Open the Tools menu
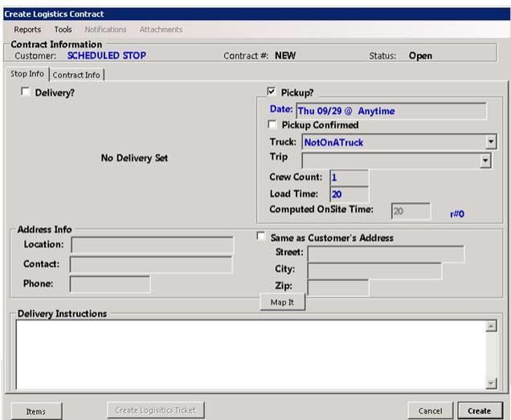 pyautogui.click(x=63, y=30)
